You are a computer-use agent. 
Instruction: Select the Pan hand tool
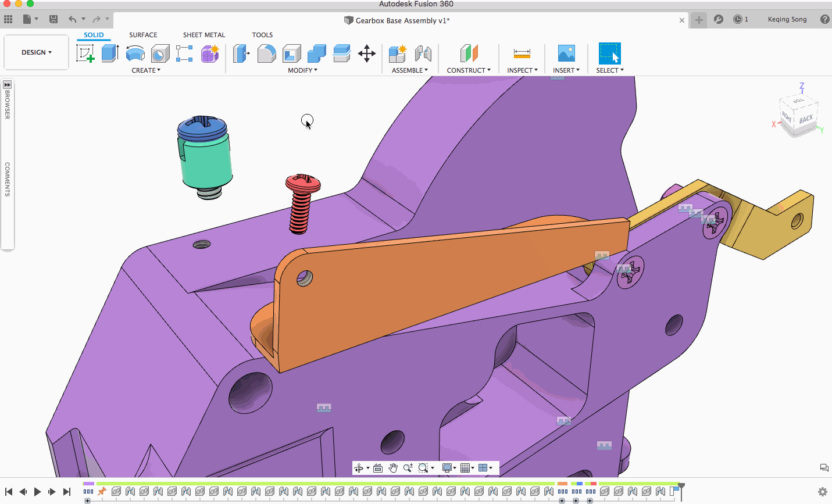click(x=393, y=468)
